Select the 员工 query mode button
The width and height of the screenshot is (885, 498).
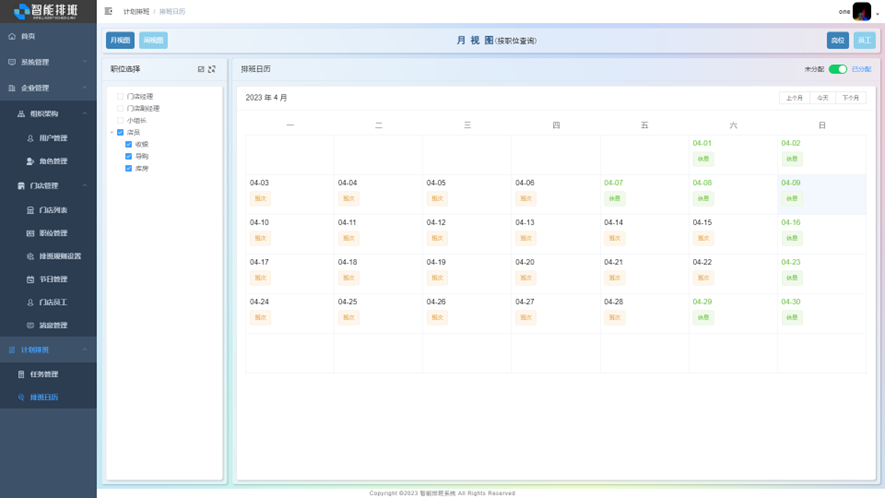click(x=864, y=40)
